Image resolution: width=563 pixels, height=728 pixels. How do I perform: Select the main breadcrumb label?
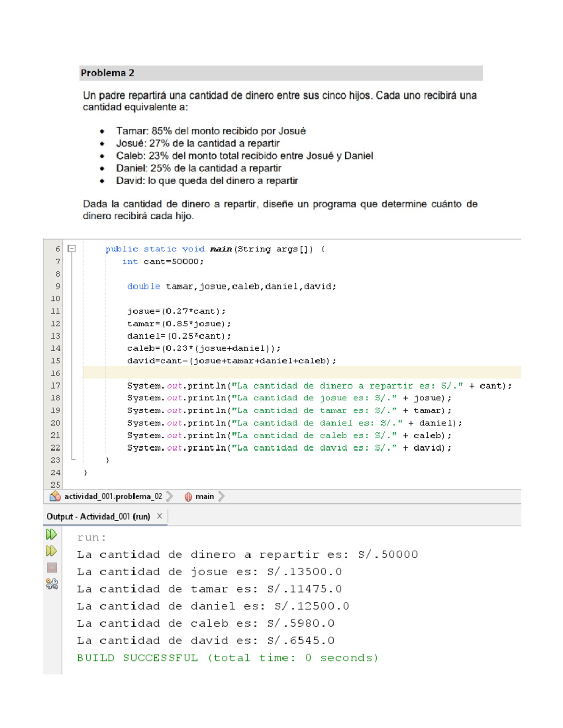tap(205, 496)
